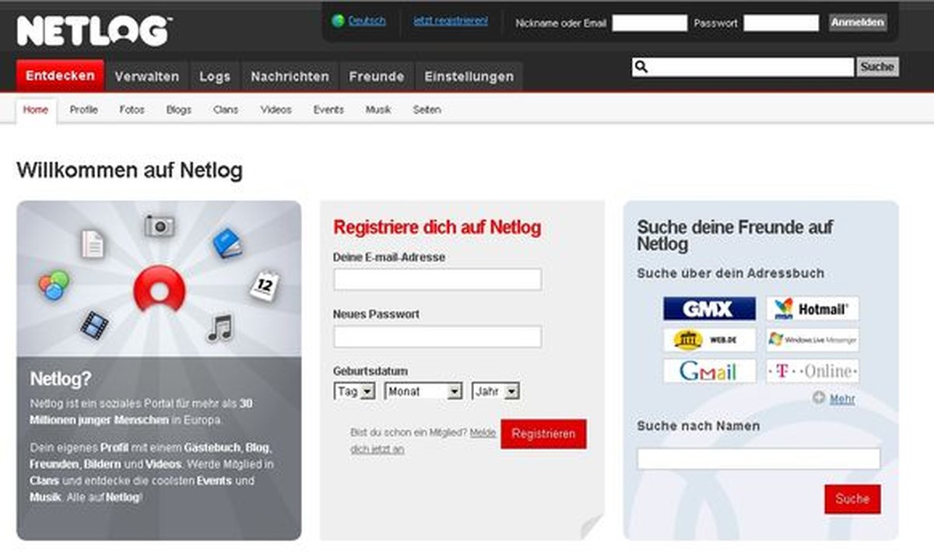Click the Registriere dich auf Netlog heading
The image size is (934, 560).
437,227
